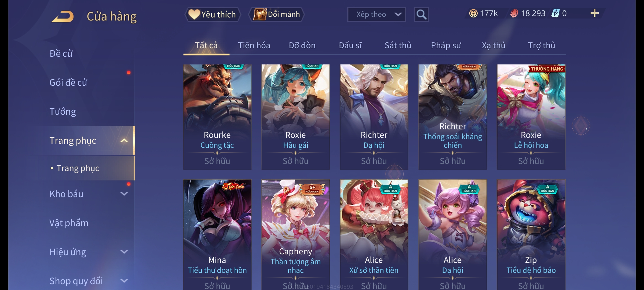644x290 pixels.
Task: Collapse the Trang phục menu section
Action: point(124,140)
